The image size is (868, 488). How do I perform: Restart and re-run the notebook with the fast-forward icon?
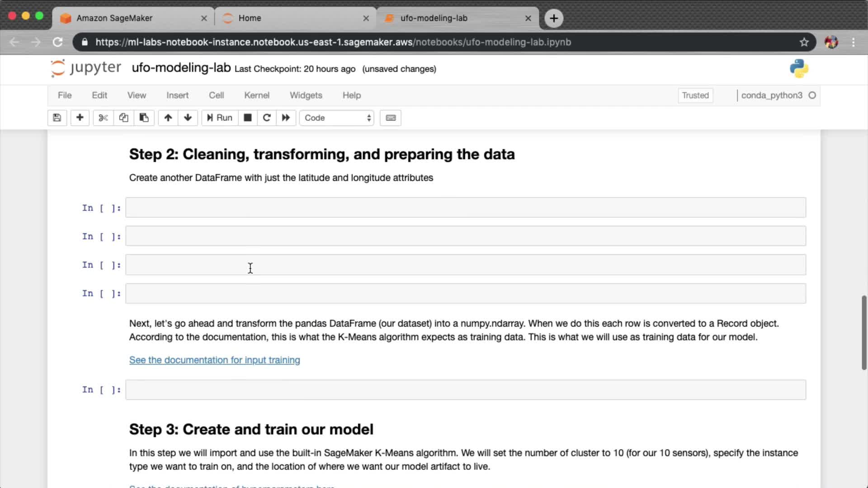point(286,118)
